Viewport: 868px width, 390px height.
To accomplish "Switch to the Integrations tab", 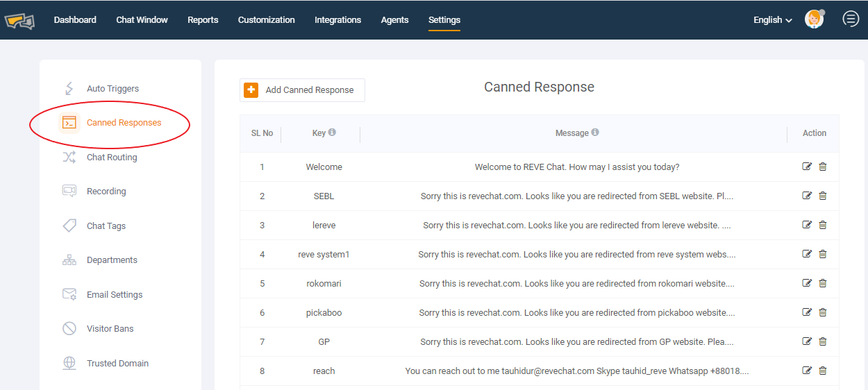I will pos(337,20).
